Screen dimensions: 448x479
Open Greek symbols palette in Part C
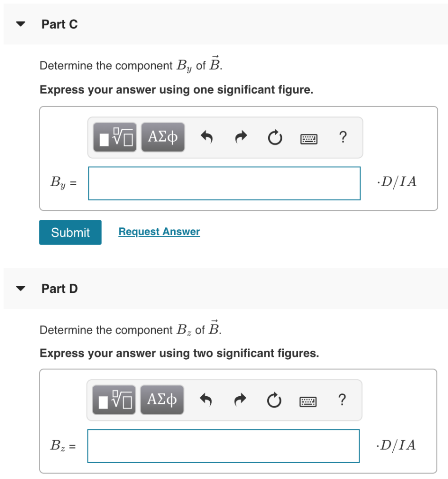162,138
